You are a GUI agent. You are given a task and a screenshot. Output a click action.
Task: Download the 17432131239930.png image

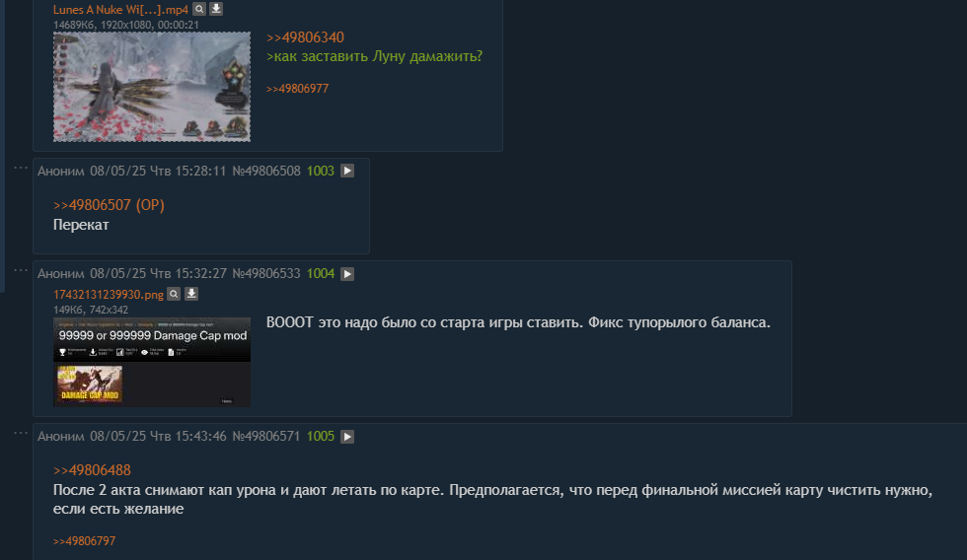pyautogui.click(x=191, y=294)
